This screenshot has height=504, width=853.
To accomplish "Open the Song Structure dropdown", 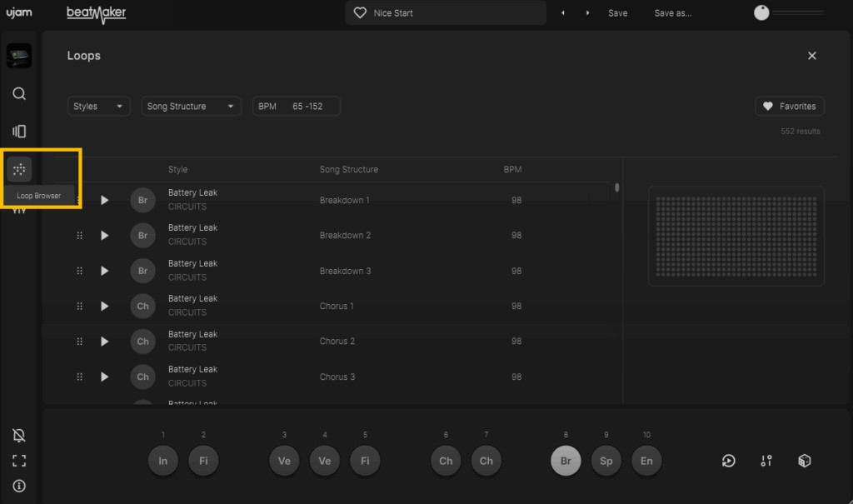I will pyautogui.click(x=191, y=107).
